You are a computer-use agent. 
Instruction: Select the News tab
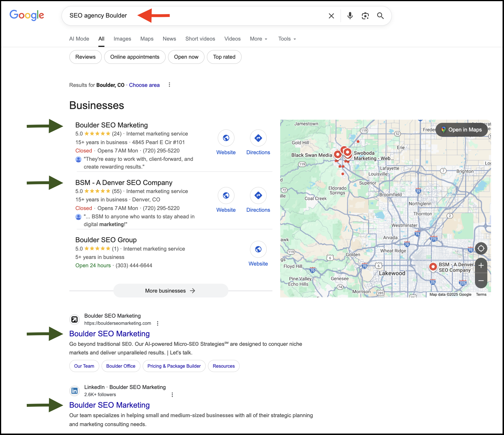tap(169, 39)
